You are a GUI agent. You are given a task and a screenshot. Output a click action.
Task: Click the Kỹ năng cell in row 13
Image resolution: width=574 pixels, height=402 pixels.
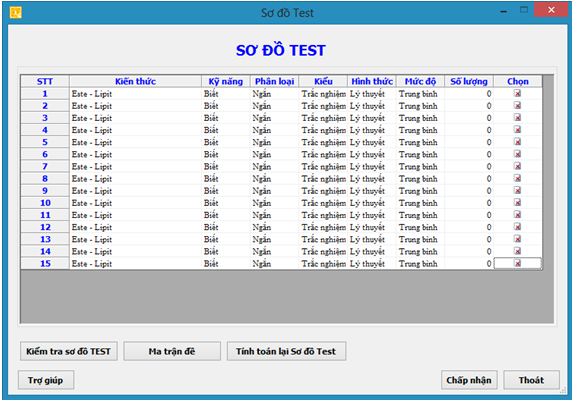(x=226, y=239)
